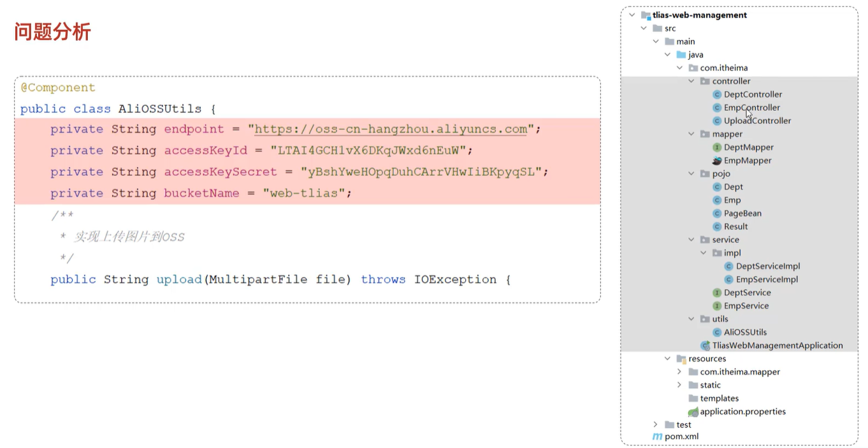Click the DeptController class icon
This screenshot has width=868, height=448.
coord(717,94)
